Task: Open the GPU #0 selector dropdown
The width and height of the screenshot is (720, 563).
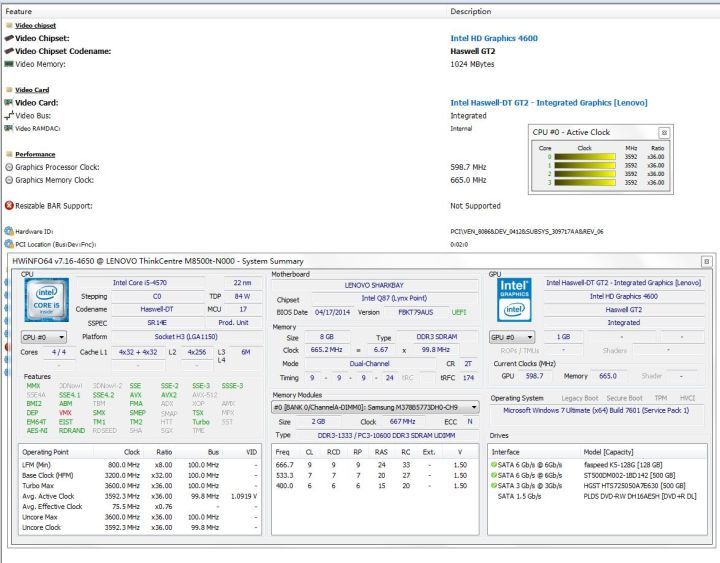Action: [514, 338]
